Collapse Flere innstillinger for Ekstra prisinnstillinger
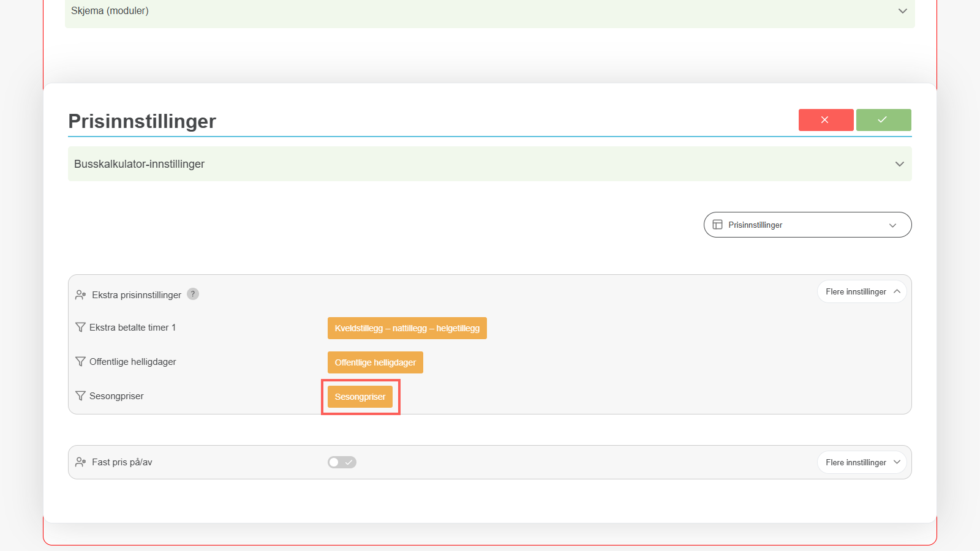 click(862, 291)
